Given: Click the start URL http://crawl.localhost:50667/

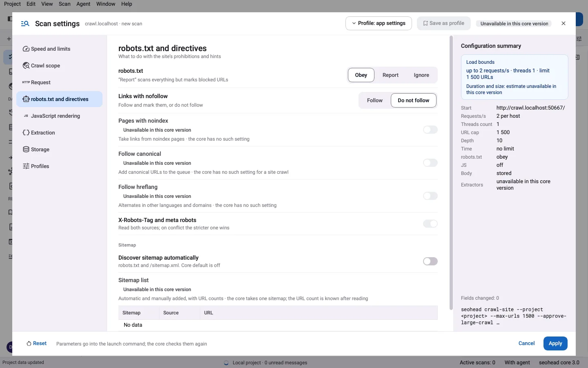Looking at the screenshot, I should [530, 108].
